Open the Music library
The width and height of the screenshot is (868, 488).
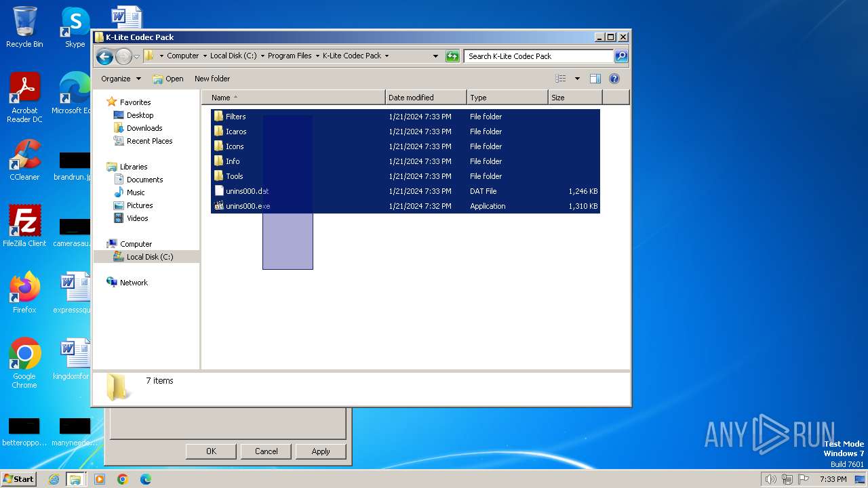[136, 192]
